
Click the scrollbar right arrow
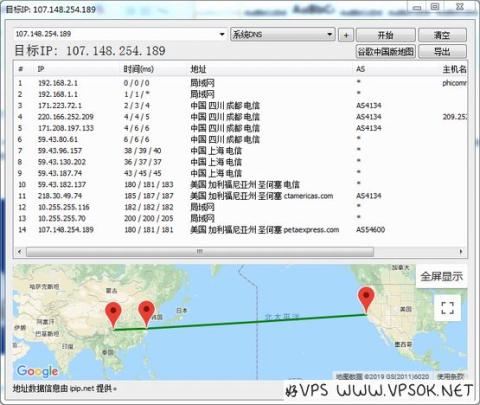coord(461,252)
